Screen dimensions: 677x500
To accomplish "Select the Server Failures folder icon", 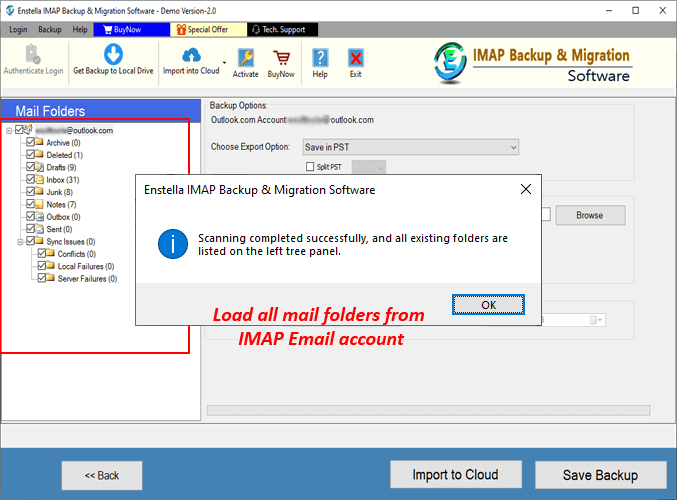I will click(51, 278).
